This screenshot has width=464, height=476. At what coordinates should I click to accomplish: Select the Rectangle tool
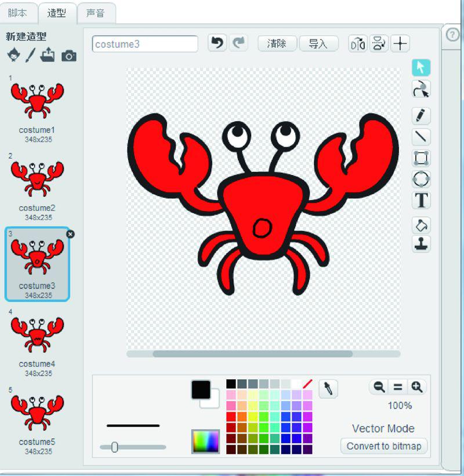tap(421, 158)
